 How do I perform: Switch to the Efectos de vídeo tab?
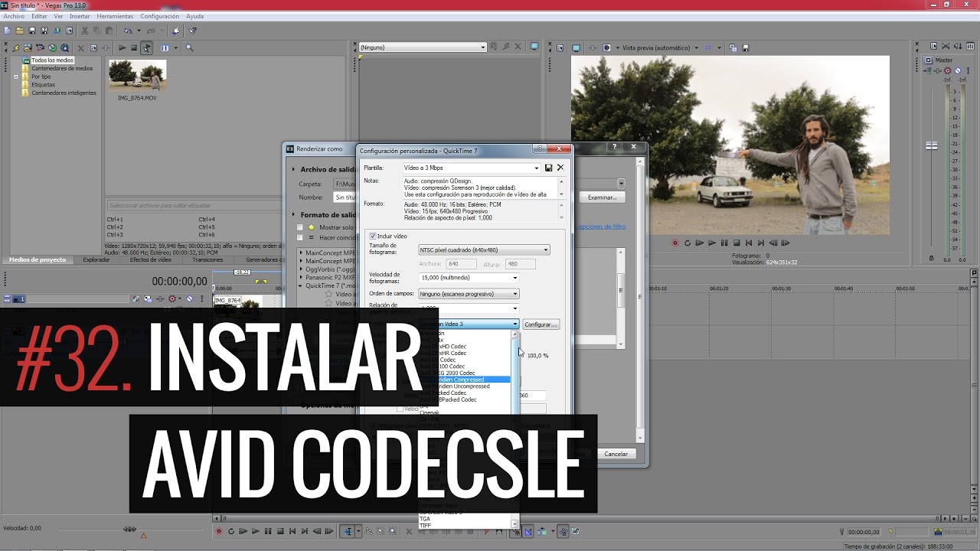pyautogui.click(x=150, y=260)
